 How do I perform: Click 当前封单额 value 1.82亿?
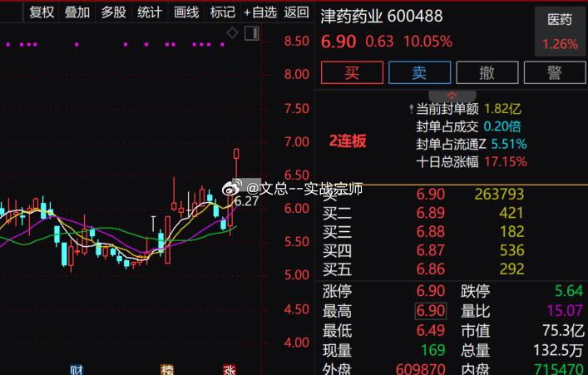[502, 109]
